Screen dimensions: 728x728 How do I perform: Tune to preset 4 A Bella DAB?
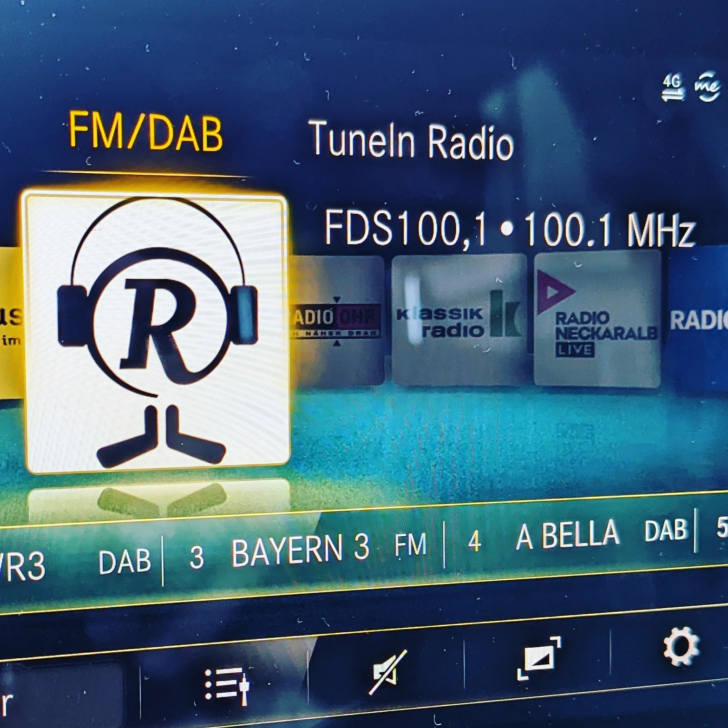coord(576,535)
